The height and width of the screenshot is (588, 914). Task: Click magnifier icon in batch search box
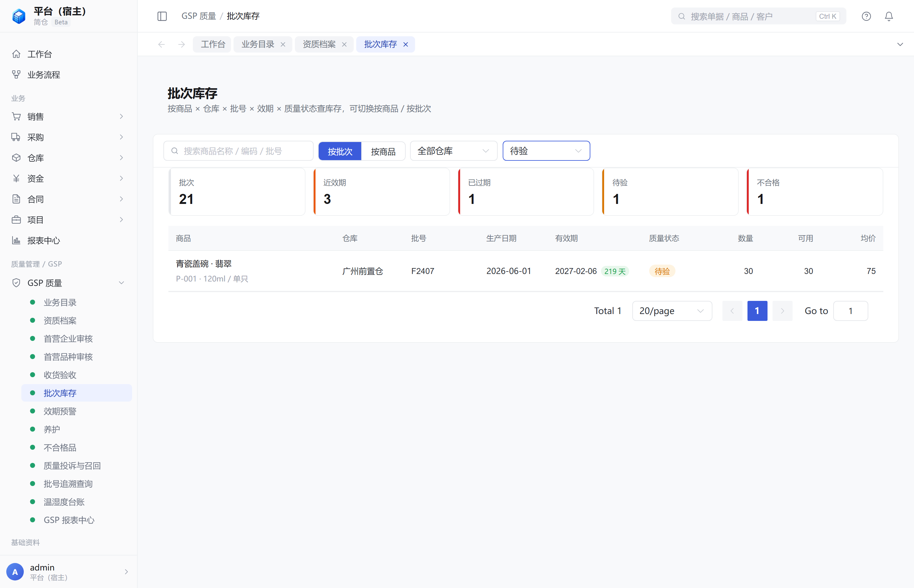click(175, 151)
